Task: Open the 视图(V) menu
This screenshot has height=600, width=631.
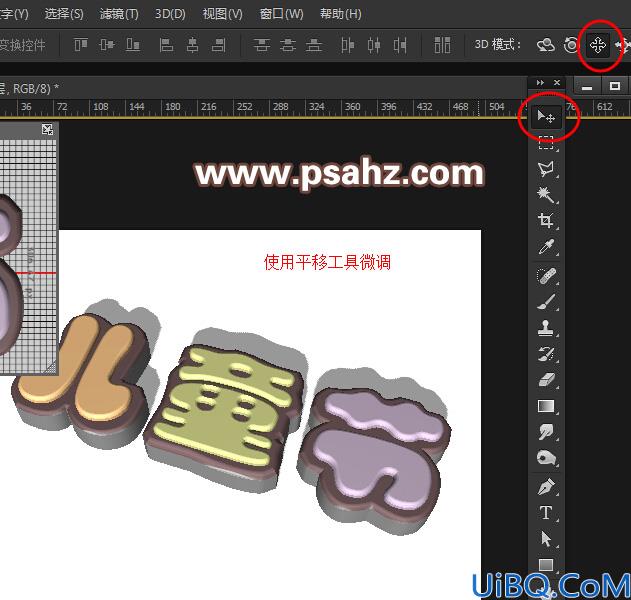Action: pos(223,14)
